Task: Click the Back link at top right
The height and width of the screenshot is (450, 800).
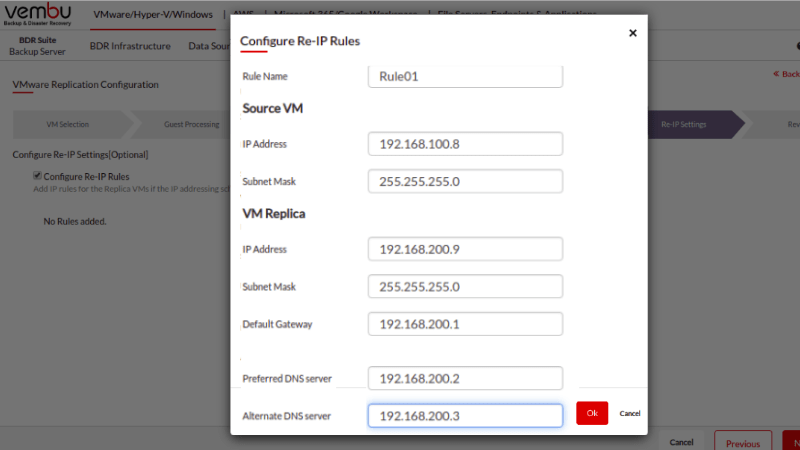Action: 786,74
